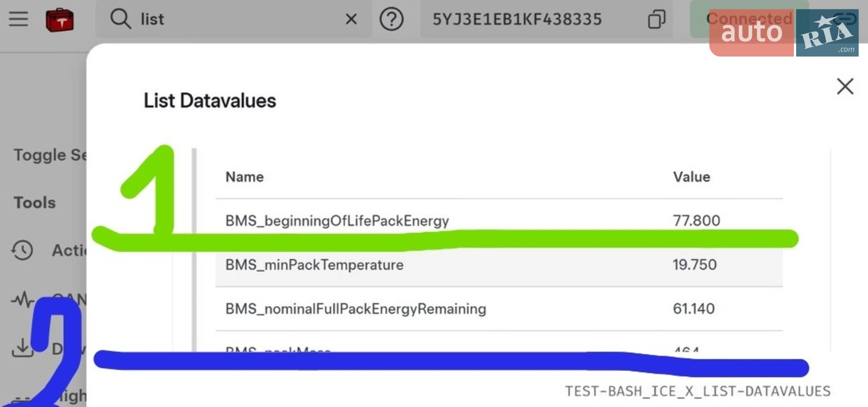Clear the search field text
Viewport: 868px width, 407px height.
351,19
